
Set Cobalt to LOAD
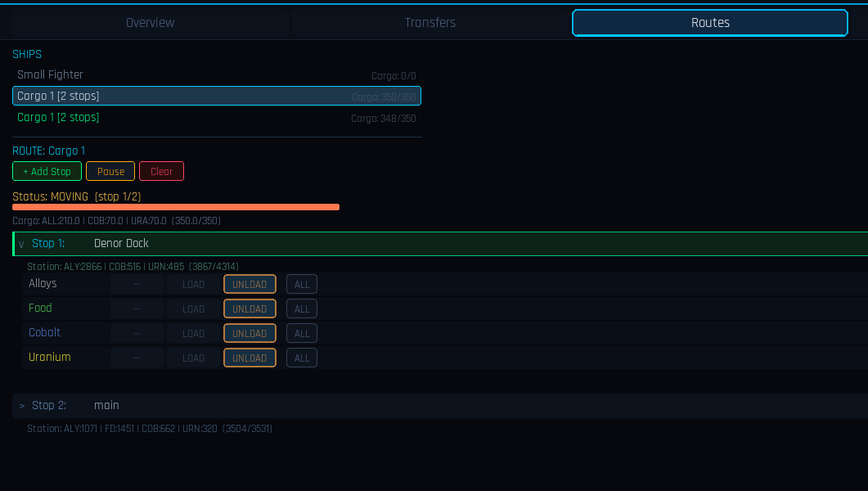point(193,333)
